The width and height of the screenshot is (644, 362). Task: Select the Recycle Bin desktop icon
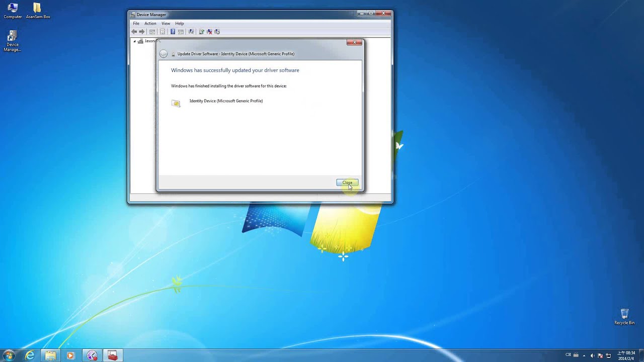click(624, 317)
